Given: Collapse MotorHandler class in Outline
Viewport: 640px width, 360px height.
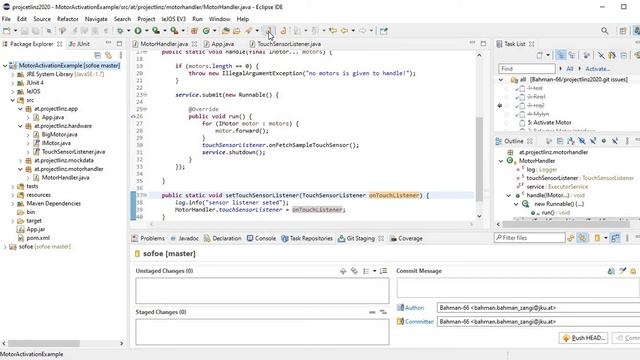Looking at the screenshot, I should [x=501, y=161].
